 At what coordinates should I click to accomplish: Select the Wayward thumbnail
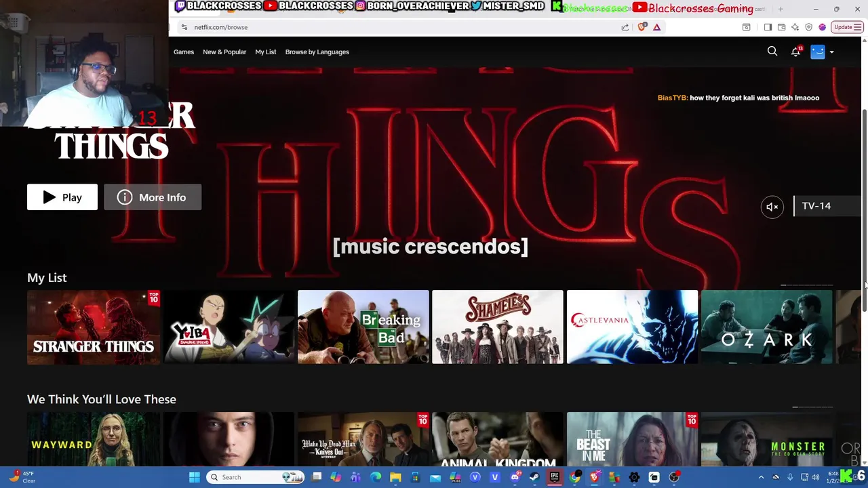tap(94, 439)
